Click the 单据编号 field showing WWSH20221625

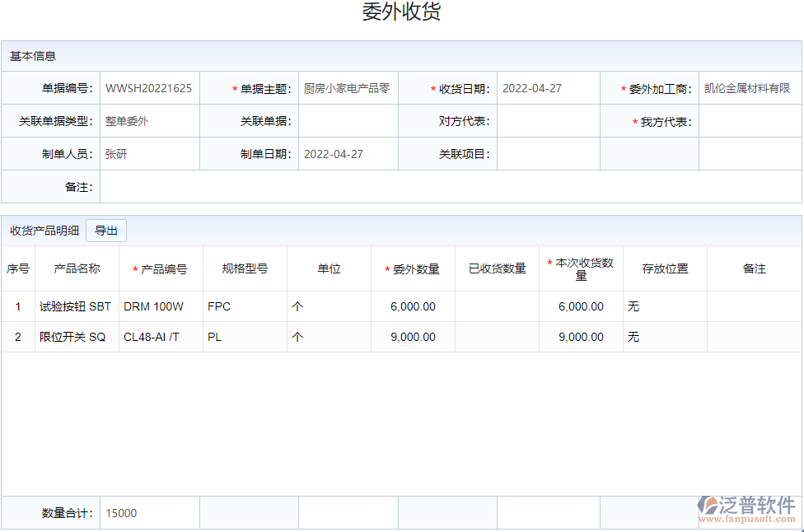(x=149, y=87)
